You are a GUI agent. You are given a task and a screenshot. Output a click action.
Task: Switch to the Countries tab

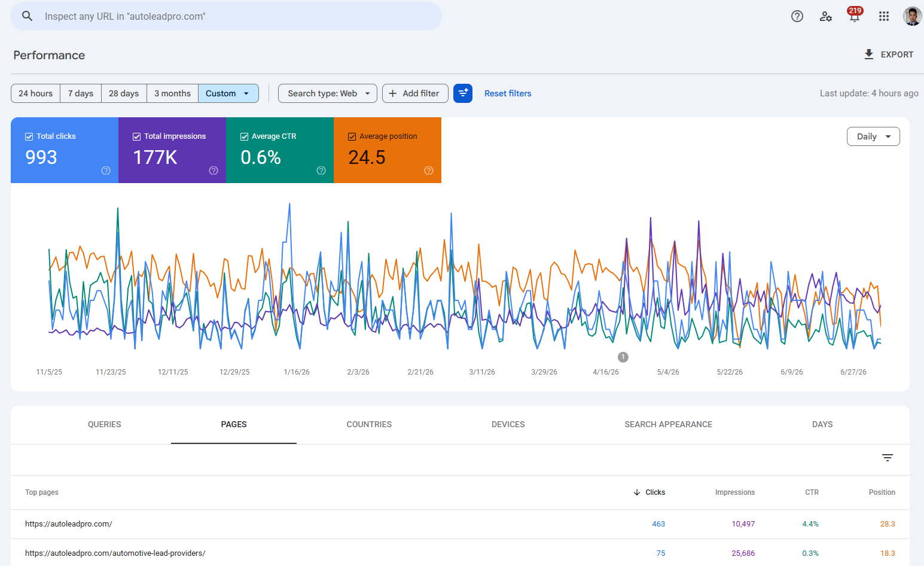(369, 424)
